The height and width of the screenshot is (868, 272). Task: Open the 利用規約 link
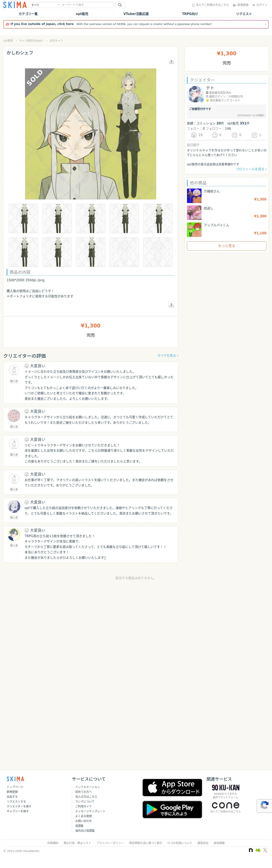[x=53, y=843]
